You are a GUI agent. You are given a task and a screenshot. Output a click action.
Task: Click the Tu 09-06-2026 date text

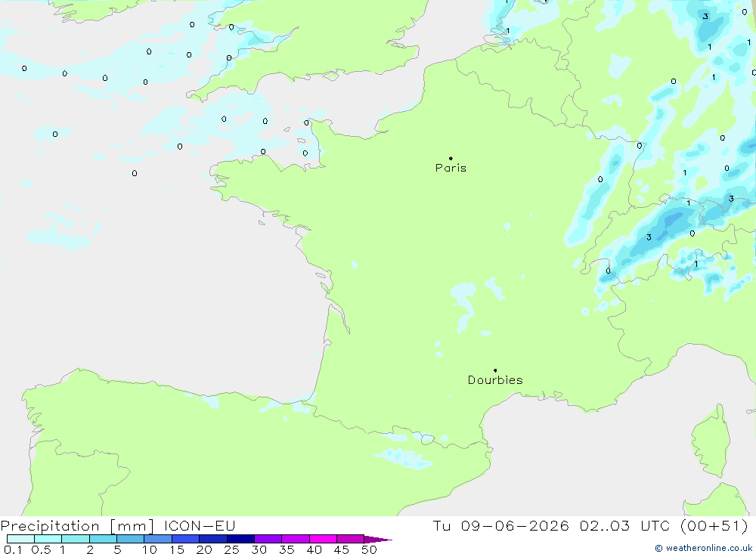[x=500, y=525]
